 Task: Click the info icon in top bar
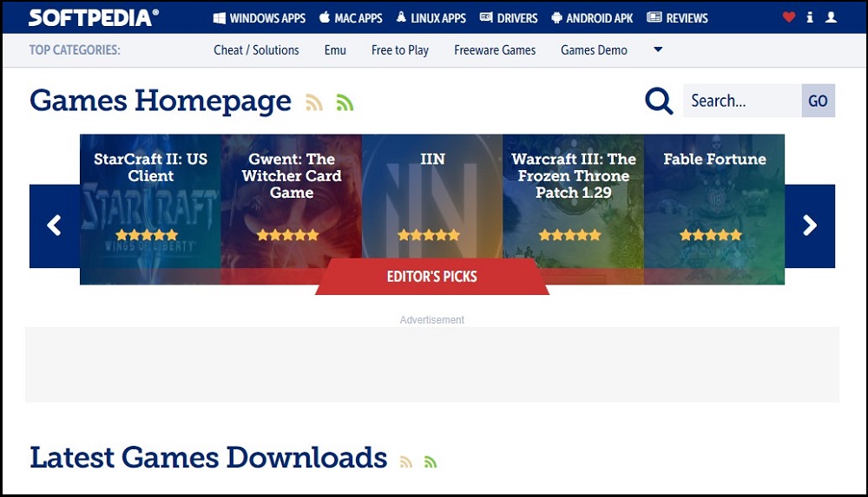coord(809,17)
